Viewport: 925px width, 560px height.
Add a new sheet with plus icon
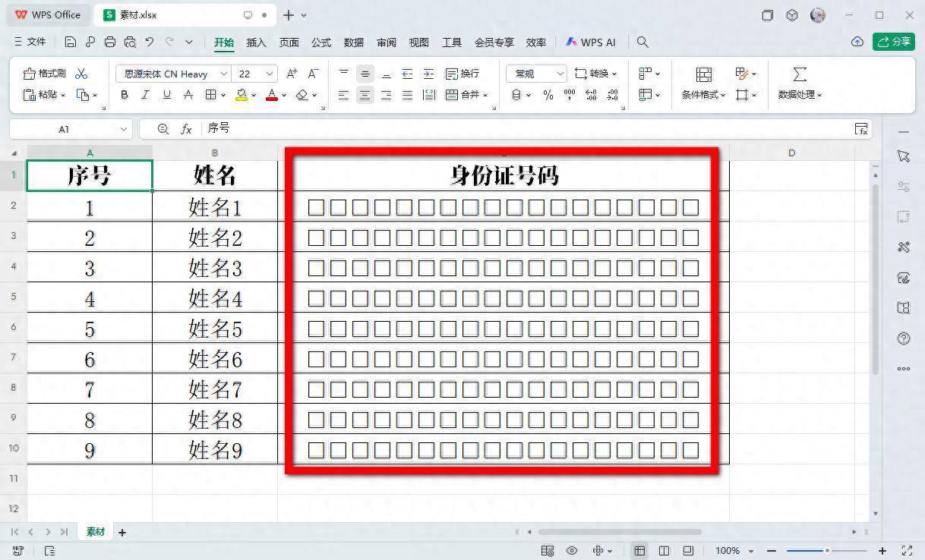pos(122,533)
